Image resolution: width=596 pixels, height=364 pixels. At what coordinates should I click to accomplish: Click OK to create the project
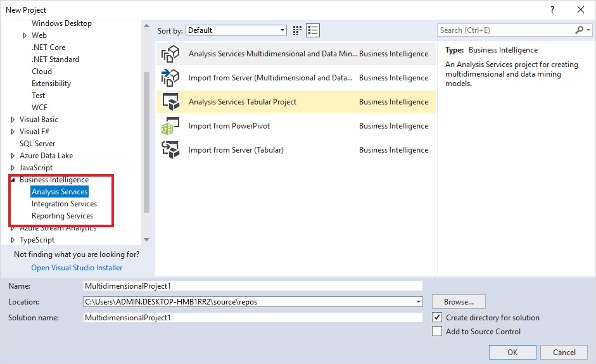pyautogui.click(x=512, y=352)
